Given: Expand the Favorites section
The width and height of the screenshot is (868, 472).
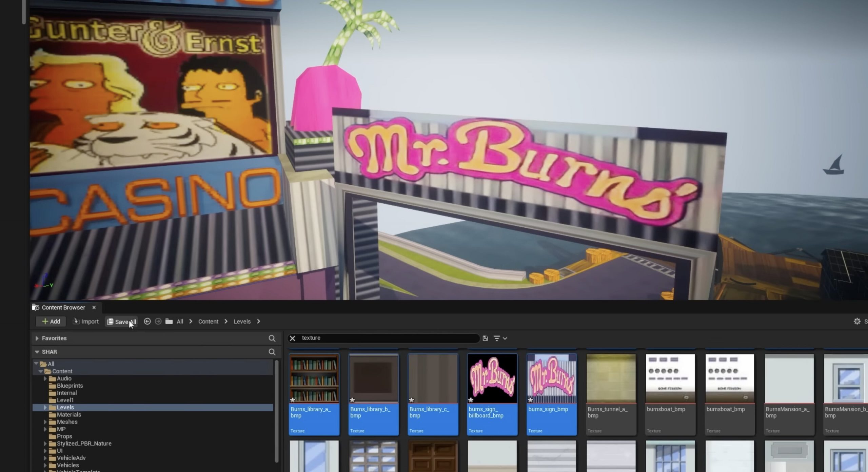Looking at the screenshot, I should (37, 338).
